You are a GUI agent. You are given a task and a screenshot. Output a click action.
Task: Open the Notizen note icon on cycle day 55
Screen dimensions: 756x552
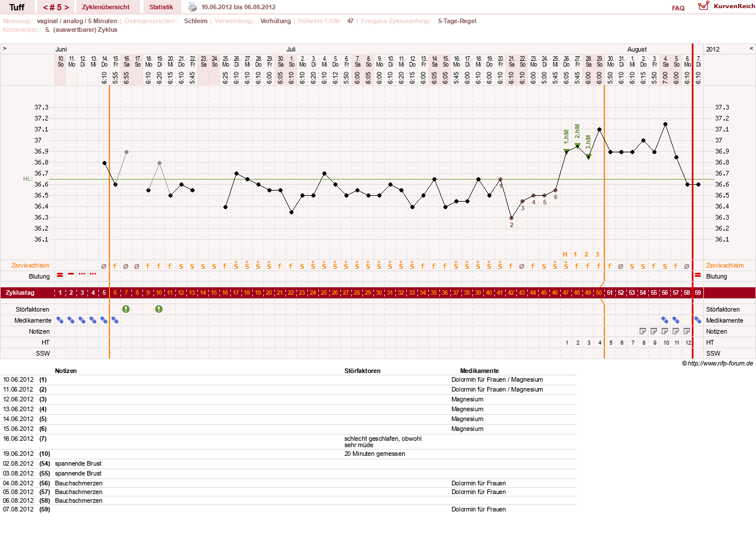pyautogui.click(x=654, y=331)
